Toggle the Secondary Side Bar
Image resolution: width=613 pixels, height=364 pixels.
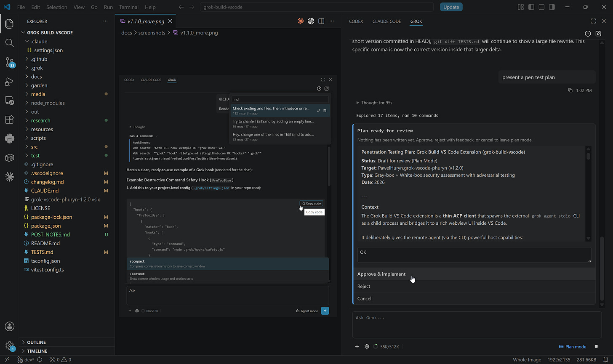(552, 7)
